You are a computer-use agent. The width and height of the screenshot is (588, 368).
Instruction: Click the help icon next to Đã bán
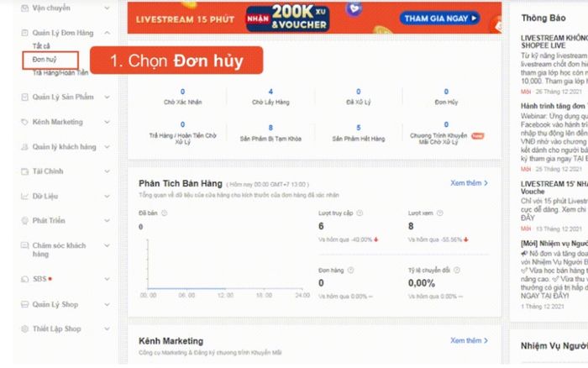pos(165,213)
